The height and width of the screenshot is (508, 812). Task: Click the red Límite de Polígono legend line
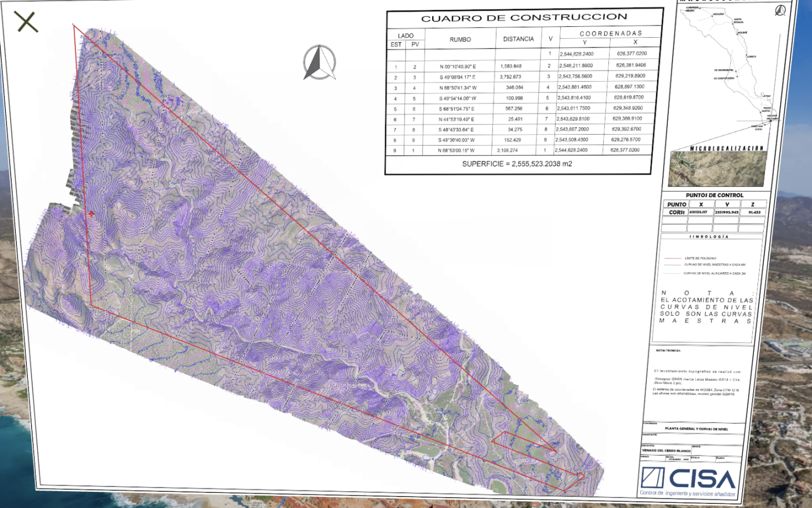coord(672,258)
